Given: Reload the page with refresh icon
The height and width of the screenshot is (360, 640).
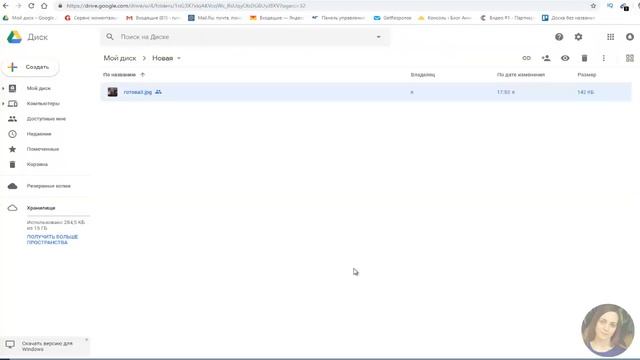Looking at the screenshot, I should point(31,6).
